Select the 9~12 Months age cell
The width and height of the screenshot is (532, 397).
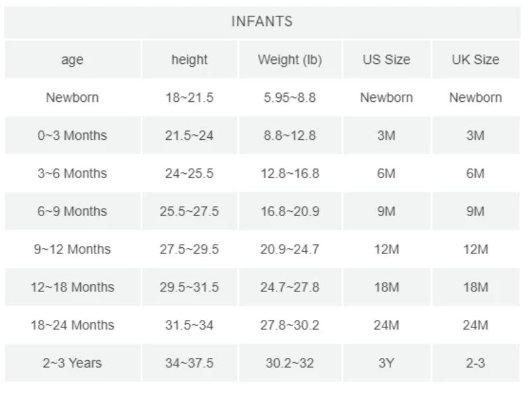[x=72, y=249]
